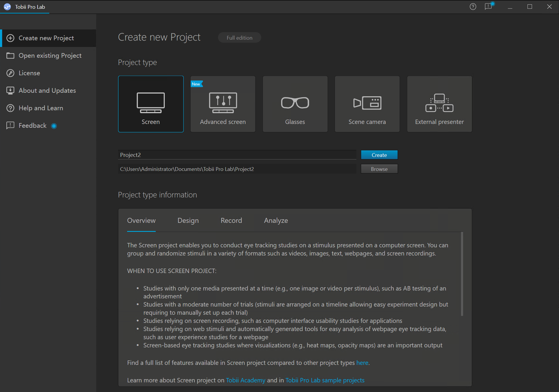
Task: Click the Screen monitor icon
Action: click(151, 103)
